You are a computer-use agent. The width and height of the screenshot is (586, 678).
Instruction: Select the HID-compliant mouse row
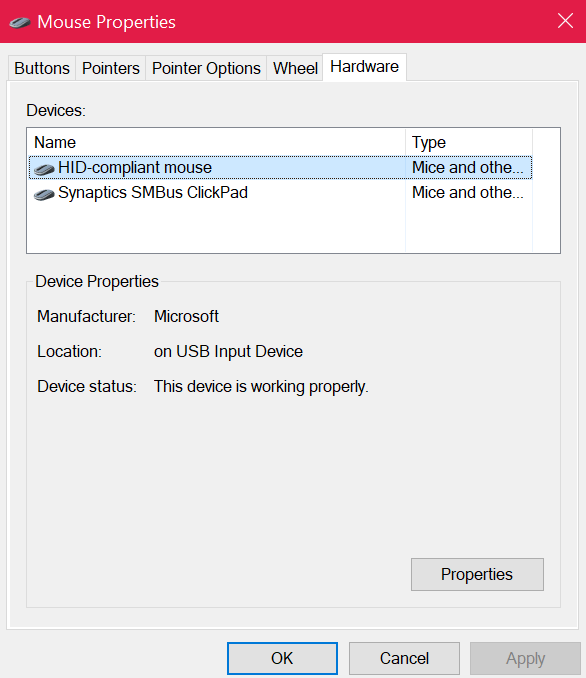click(x=280, y=167)
